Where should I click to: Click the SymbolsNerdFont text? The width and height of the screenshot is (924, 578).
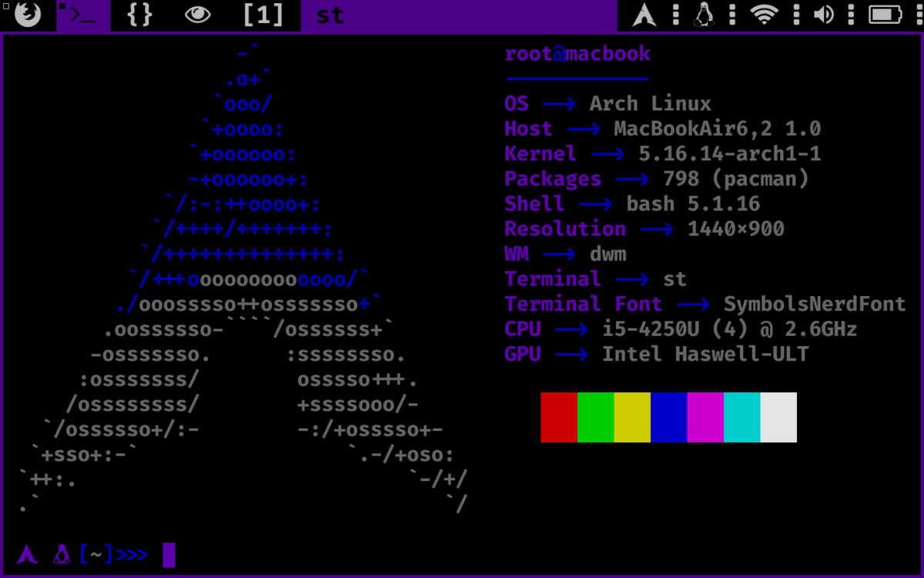pos(815,304)
